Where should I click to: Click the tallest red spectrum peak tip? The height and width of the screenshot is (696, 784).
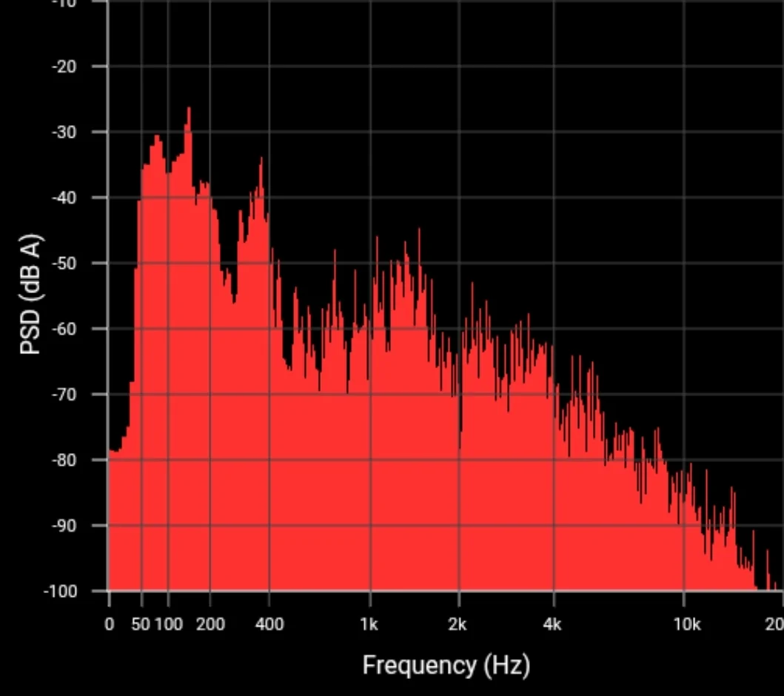[x=189, y=109]
